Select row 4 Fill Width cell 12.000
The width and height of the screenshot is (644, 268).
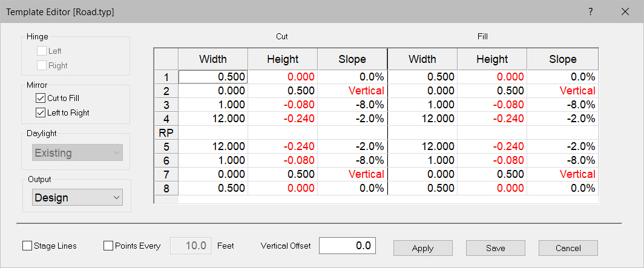point(422,119)
